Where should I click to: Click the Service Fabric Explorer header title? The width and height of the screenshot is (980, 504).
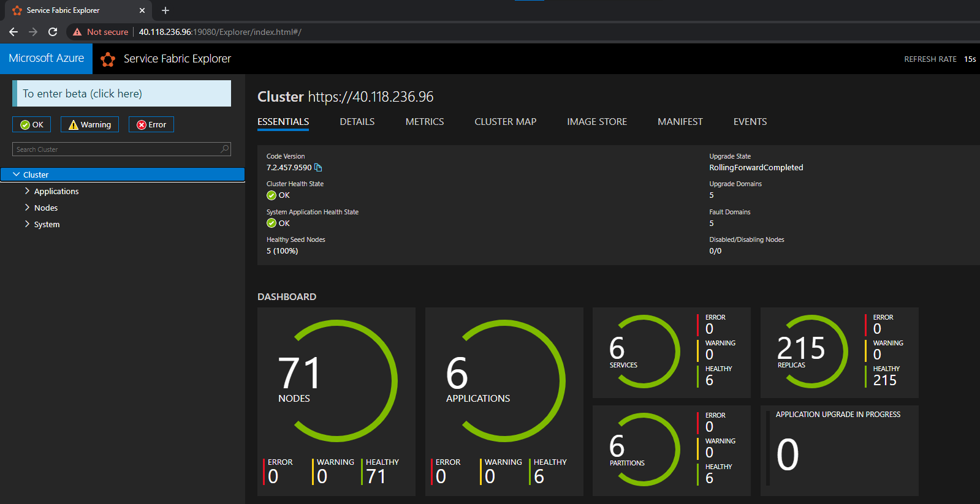(177, 59)
